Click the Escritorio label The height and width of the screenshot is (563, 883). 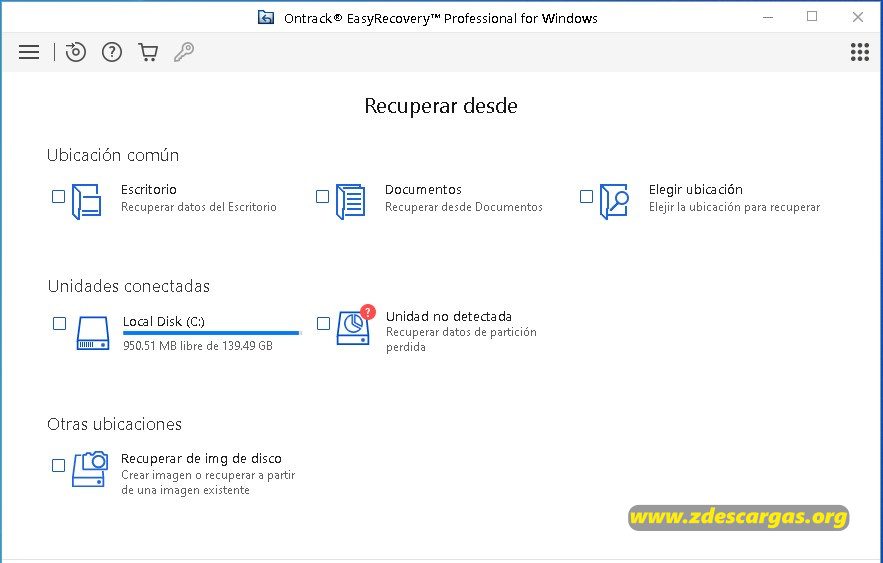(x=149, y=190)
